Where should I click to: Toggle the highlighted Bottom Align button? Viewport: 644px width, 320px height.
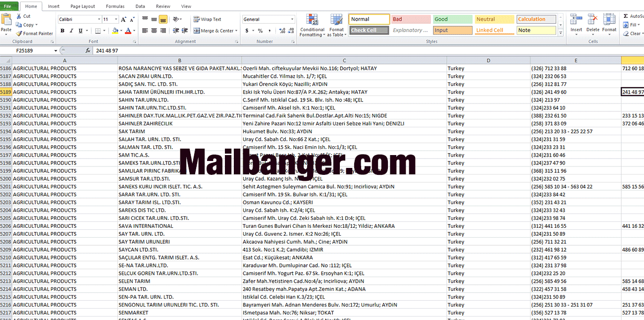(163, 19)
